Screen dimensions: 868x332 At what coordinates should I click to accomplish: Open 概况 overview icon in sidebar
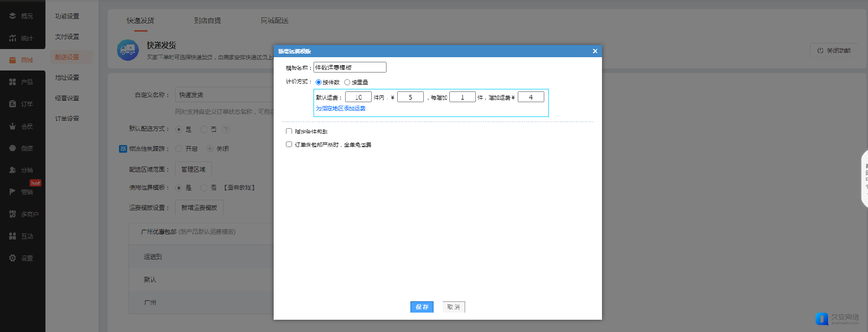tap(13, 16)
